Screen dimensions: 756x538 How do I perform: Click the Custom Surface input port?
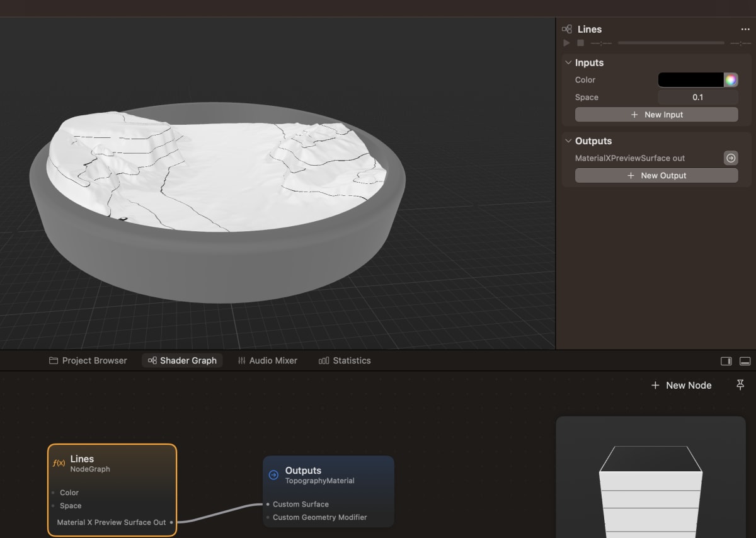tap(268, 504)
